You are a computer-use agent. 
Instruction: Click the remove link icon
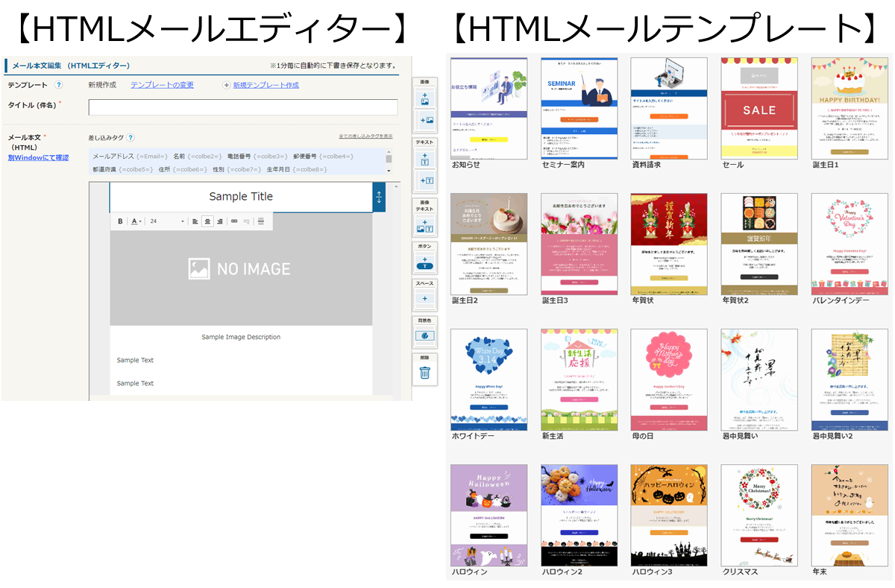tap(246, 221)
